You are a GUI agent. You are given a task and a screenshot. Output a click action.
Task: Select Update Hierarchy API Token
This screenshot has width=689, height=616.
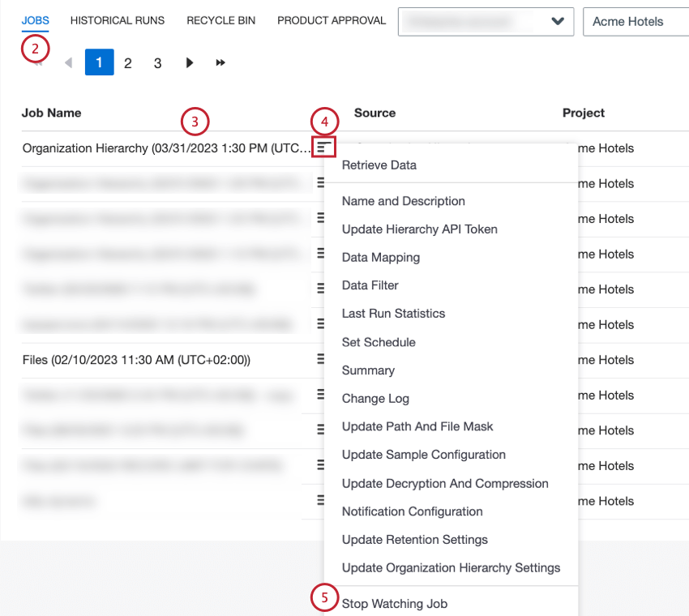click(x=420, y=229)
